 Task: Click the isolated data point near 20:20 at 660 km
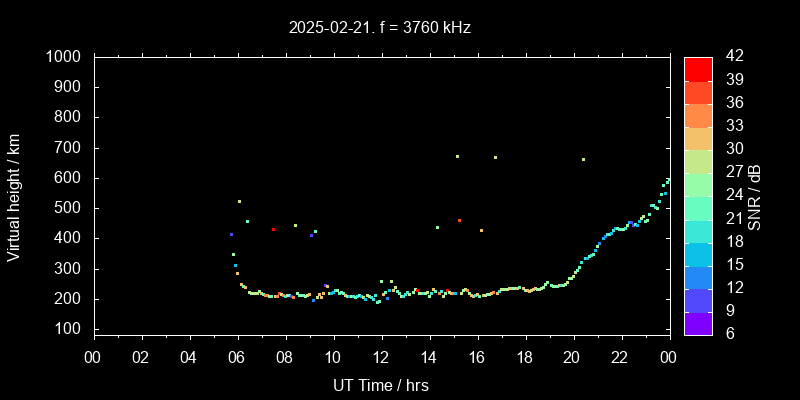tap(583, 159)
